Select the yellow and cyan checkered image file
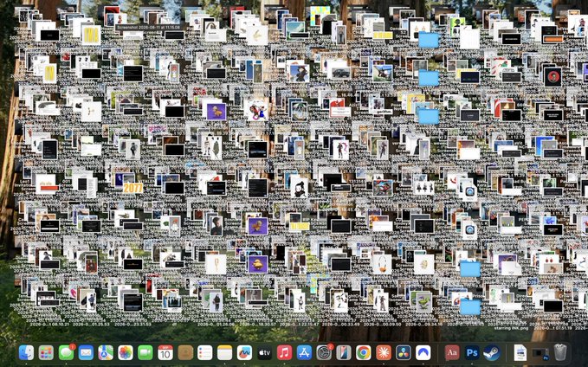This screenshot has width=588, height=367. 320,16
